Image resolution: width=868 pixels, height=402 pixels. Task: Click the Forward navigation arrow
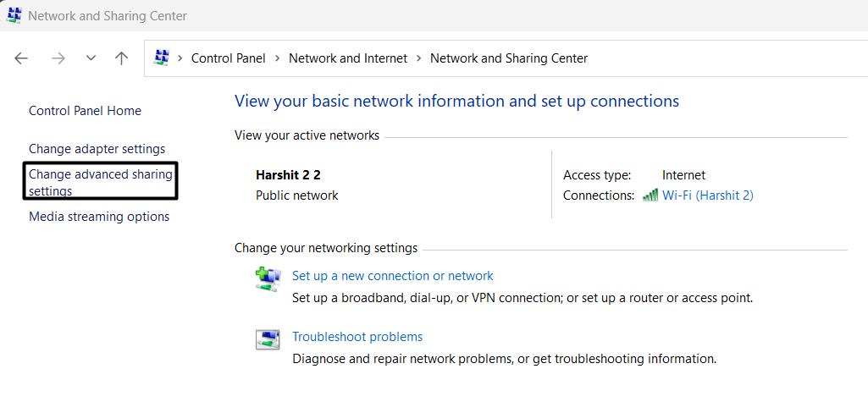(58, 58)
